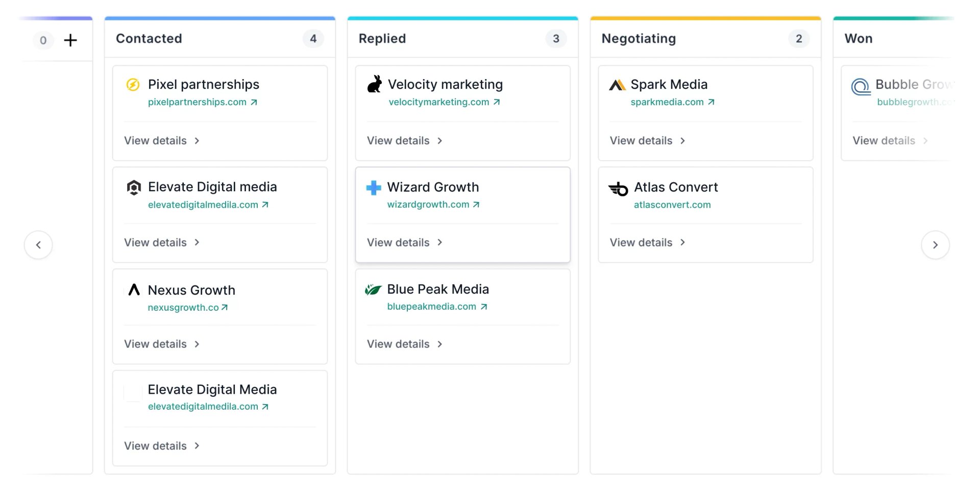Click the Replied count badge 3

point(556,39)
